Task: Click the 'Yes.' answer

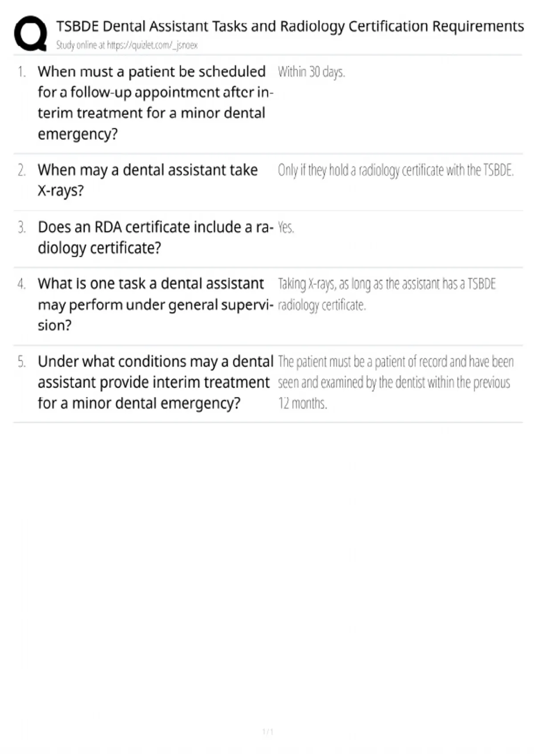Action: click(286, 227)
